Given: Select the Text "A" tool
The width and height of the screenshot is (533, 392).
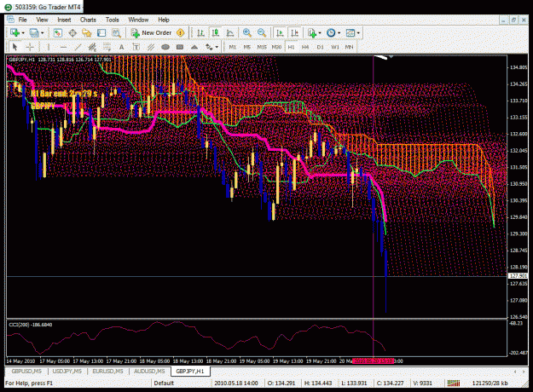Looking at the screenshot, I should coord(121,47).
